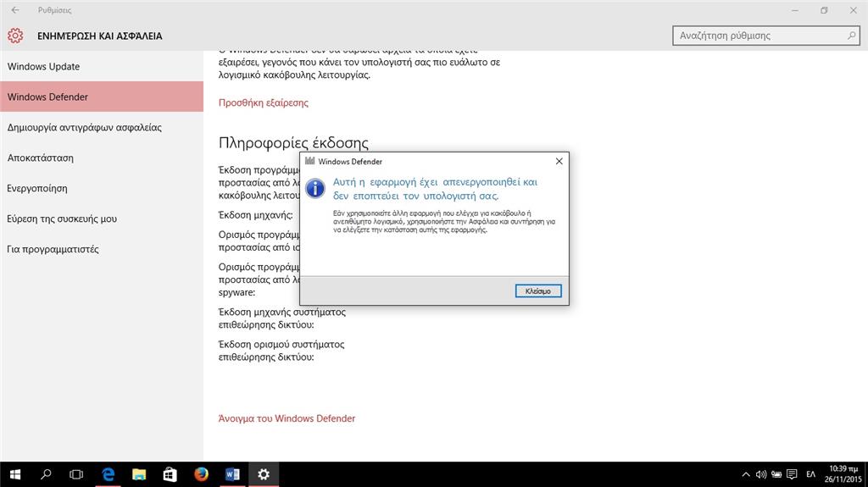The image size is (868, 487).
Task: Open Εύρεση της συσκευής μου section
Action: coord(102,219)
